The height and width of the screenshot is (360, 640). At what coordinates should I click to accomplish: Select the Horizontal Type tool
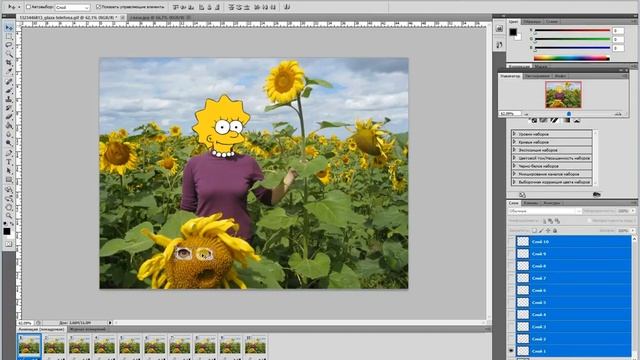9,162
